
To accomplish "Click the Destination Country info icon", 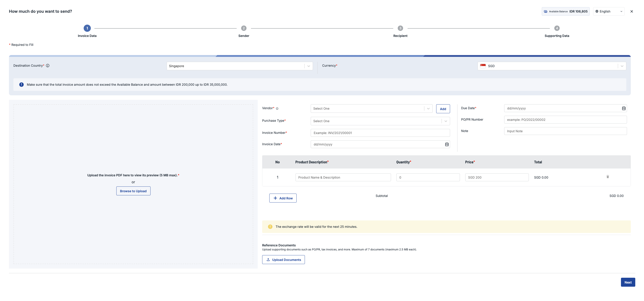I will tap(47, 66).
